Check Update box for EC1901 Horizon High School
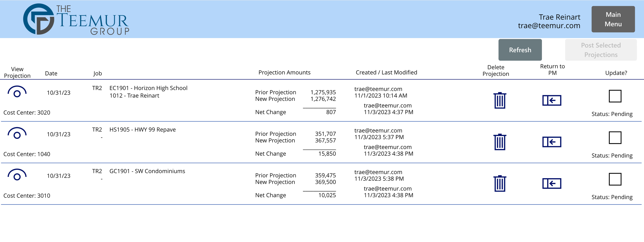This screenshot has height=242, width=644. tap(615, 96)
